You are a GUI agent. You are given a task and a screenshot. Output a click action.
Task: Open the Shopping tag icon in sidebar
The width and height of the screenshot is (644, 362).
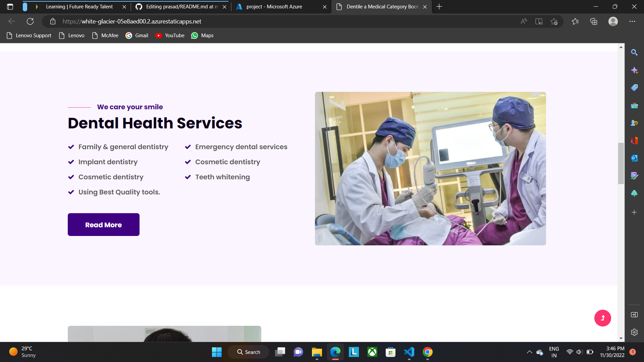(x=634, y=87)
